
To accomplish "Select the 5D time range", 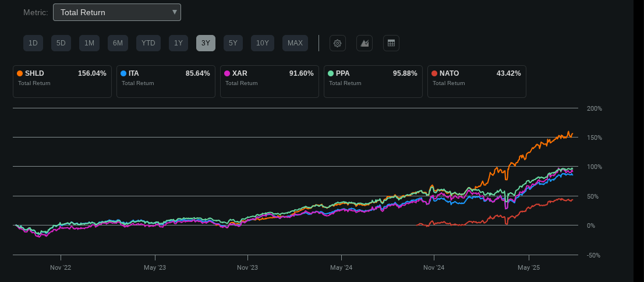I will tap(61, 43).
